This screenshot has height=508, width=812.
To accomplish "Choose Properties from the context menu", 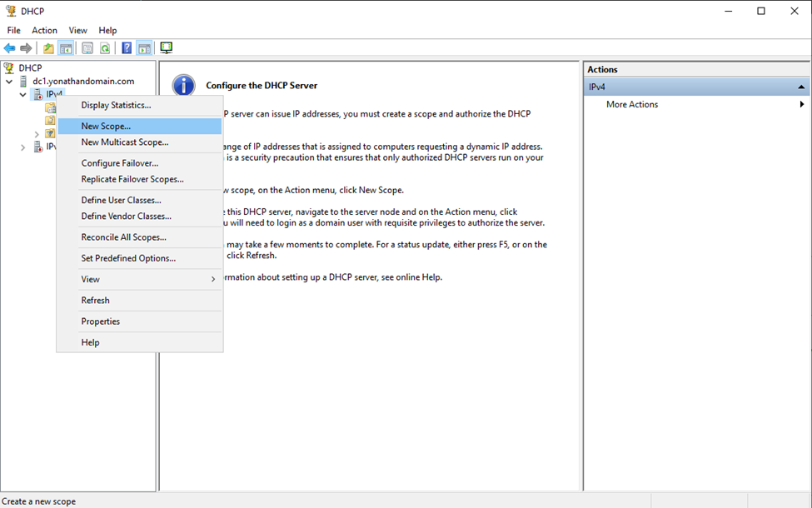I will coord(140,321).
